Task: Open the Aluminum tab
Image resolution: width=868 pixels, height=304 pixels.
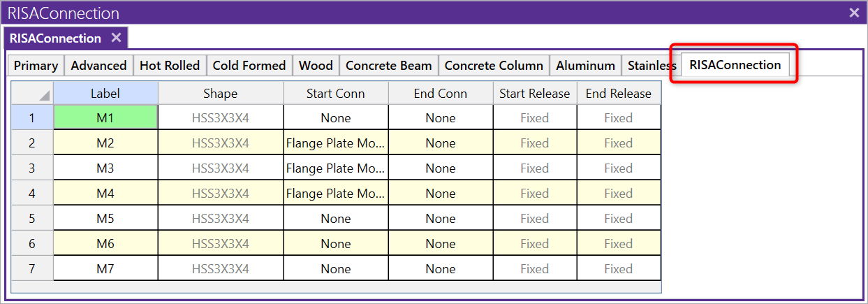Action: [585, 66]
